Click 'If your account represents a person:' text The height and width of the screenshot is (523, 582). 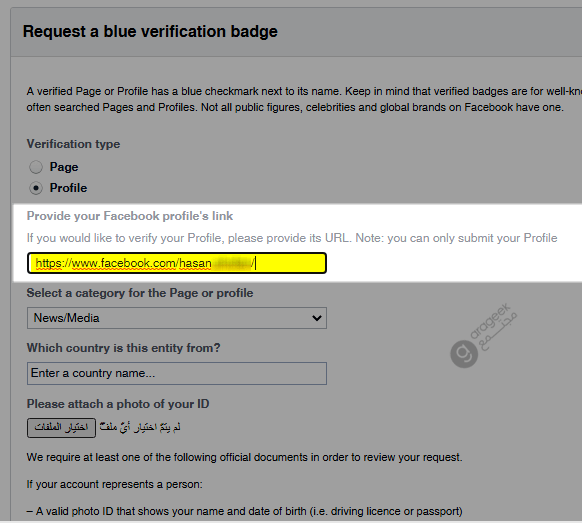point(114,484)
